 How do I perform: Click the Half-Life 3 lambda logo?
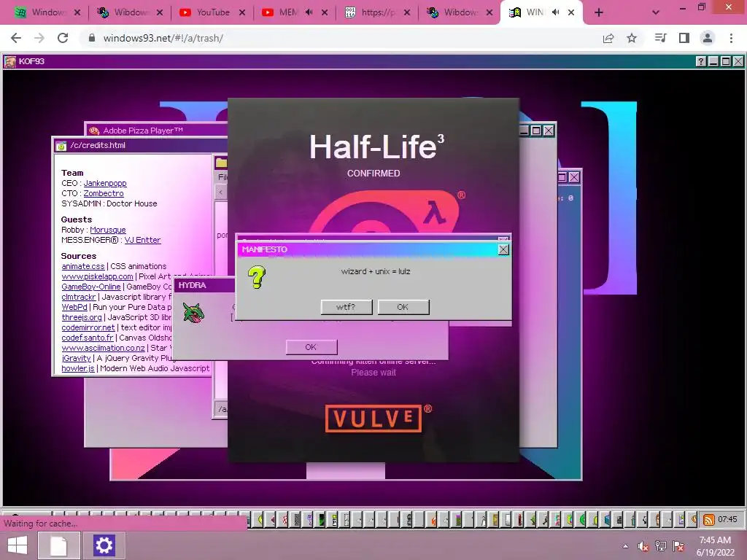(385, 212)
